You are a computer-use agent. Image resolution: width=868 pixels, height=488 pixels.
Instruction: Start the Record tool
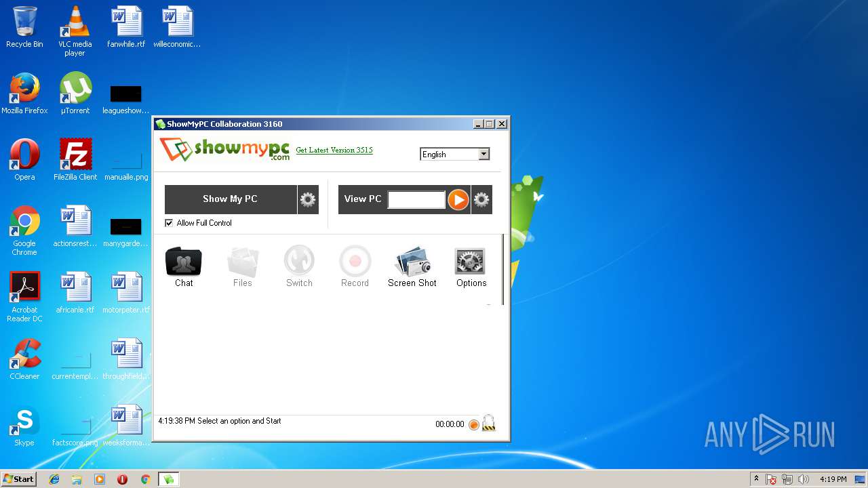click(355, 268)
